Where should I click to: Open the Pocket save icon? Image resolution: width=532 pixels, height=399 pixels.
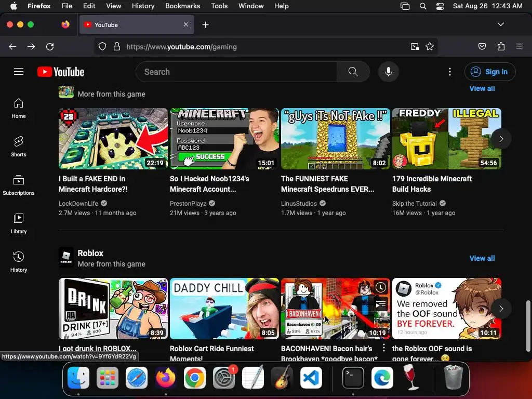coord(482,46)
